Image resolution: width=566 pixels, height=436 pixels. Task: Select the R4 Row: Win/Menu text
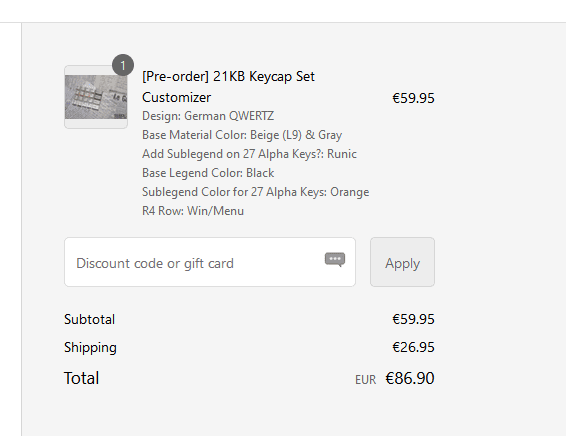[x=193, y=211]
